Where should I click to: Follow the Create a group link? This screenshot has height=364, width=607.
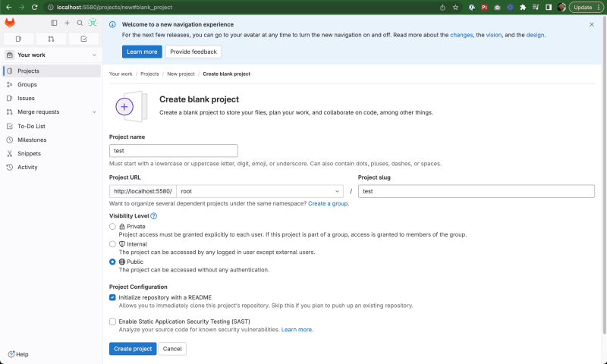coord(329,203)
